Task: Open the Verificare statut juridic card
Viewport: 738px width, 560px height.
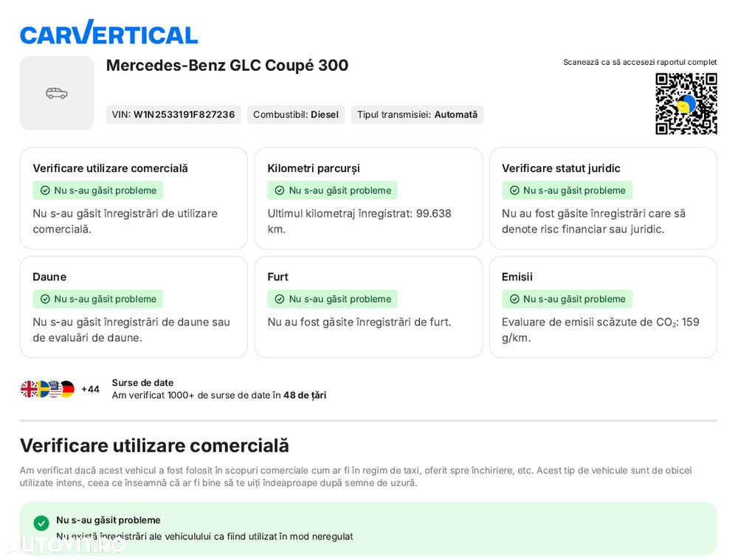Action: pos(603,198)
